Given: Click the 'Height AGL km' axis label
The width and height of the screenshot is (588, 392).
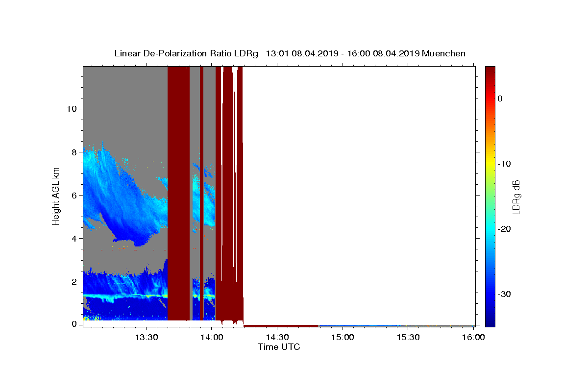Looking at the screenshot, I should click(x=56, y=196).
